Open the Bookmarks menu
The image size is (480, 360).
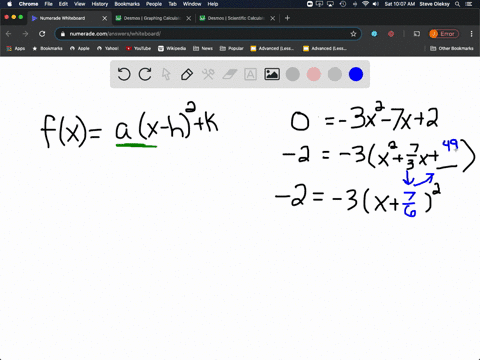pyautogui.click(x=127, y=4)
